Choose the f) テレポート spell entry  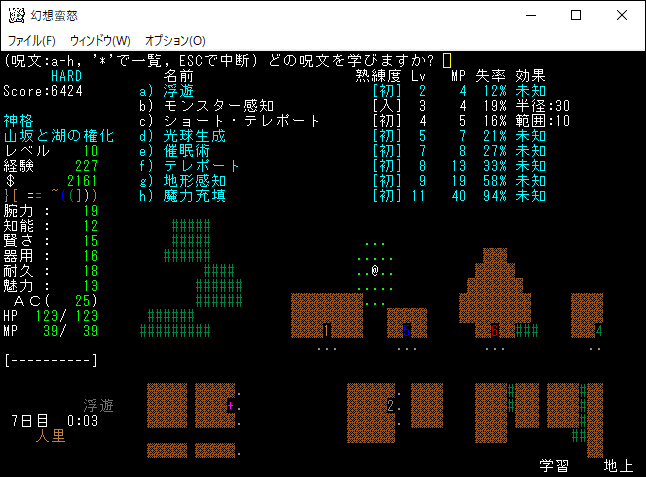203,166
